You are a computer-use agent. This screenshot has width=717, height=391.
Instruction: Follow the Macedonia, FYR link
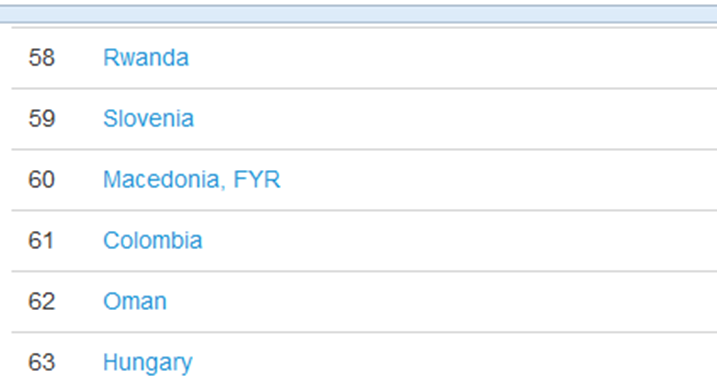point(192,179)
